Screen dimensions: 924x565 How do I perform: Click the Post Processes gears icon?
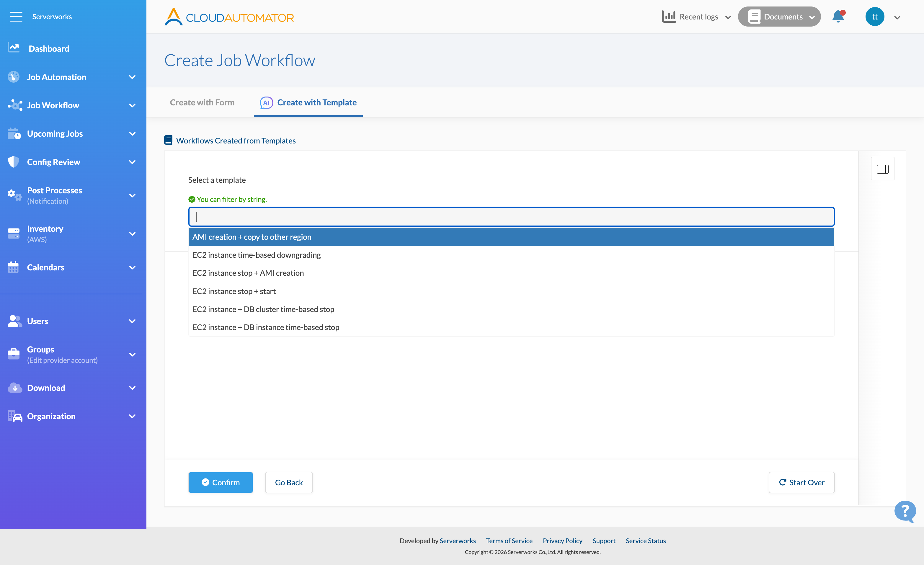pyautogui.click(x=15, y=195)
